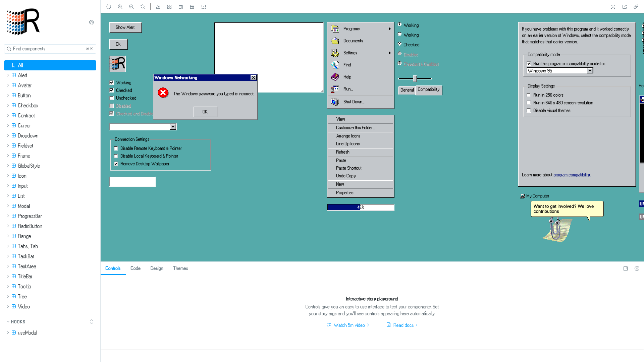Toggle the outlines toolbar icon
The width and height of the screenshot is (644, 362).
point(204,7)
